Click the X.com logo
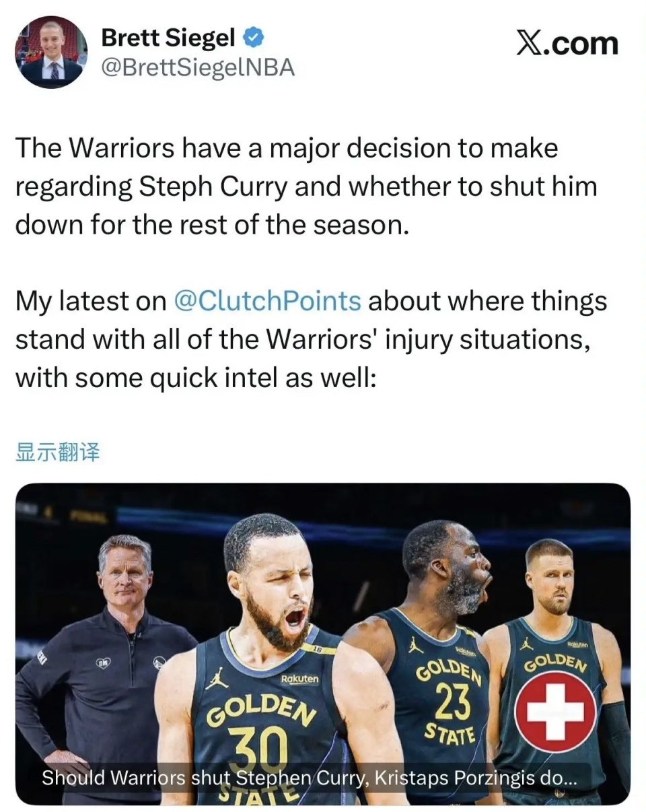Viewport: 646px width, 812px height. [x=567, y=44]
